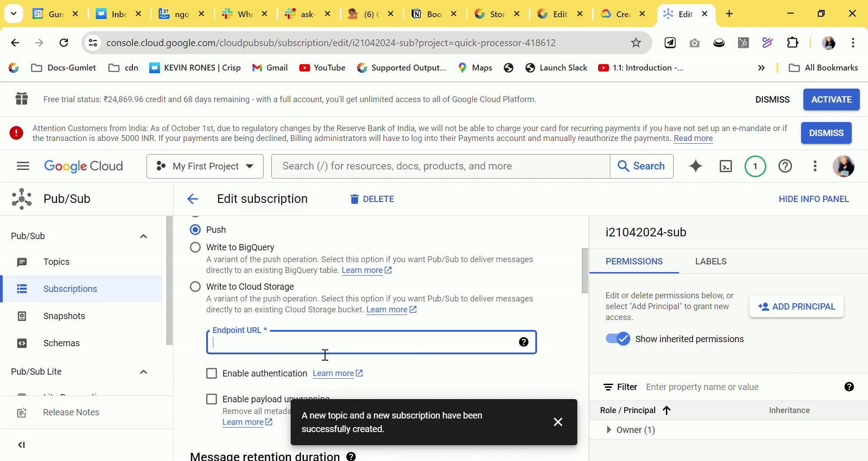Collapse the Pub/Sub Lite section
The width and height of the screenshot is (868, 461).
click(143, 372)
